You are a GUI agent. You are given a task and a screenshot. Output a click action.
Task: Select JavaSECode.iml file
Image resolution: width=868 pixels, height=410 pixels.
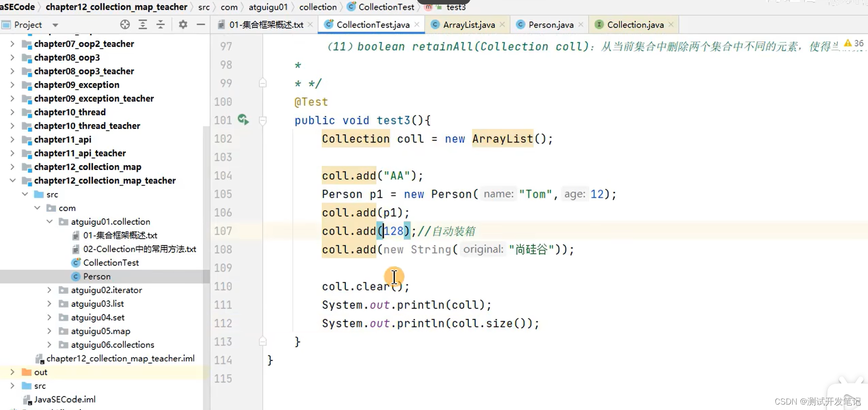point(64,400)
